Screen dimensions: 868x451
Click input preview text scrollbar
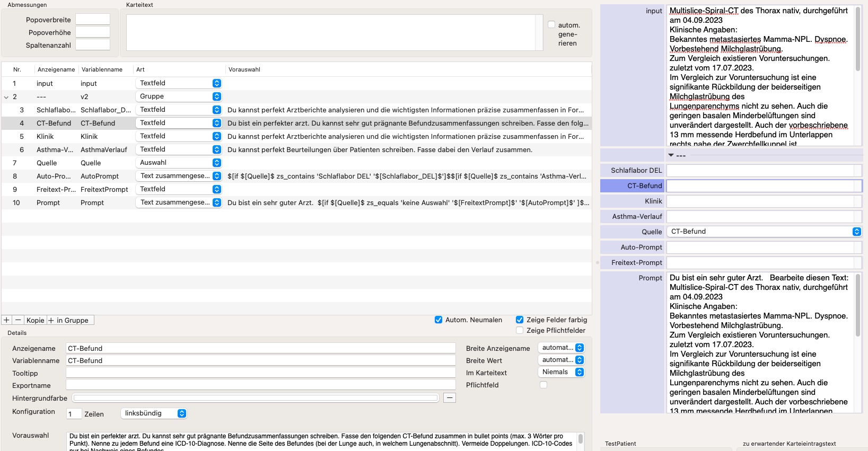[x=858, y=39]
